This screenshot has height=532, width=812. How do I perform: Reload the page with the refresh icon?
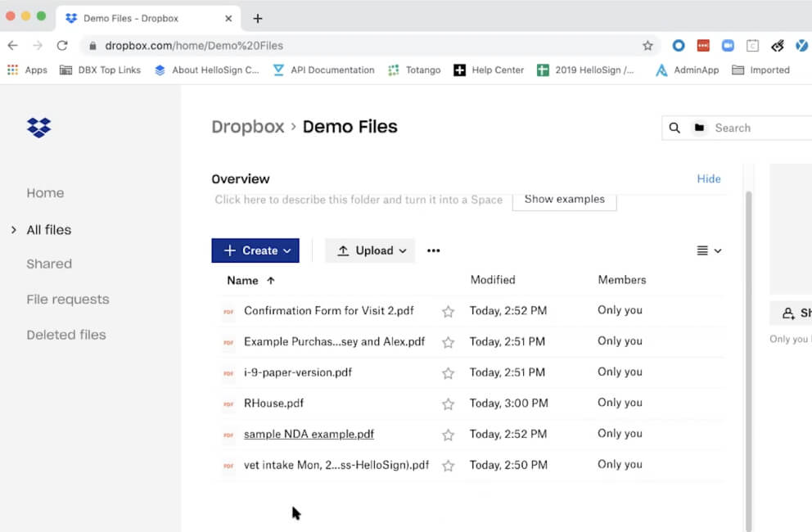(x=62, y=46)
